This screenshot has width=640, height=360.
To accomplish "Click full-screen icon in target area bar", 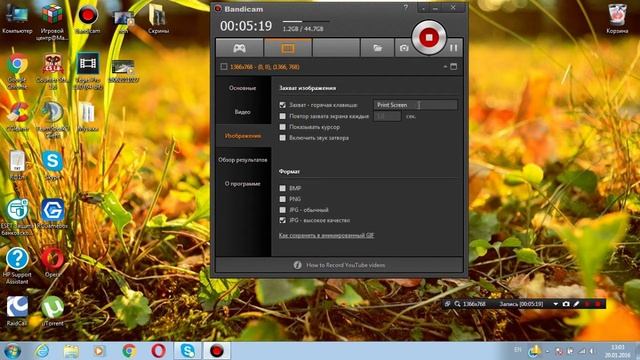I will click(x=453, y=67).
